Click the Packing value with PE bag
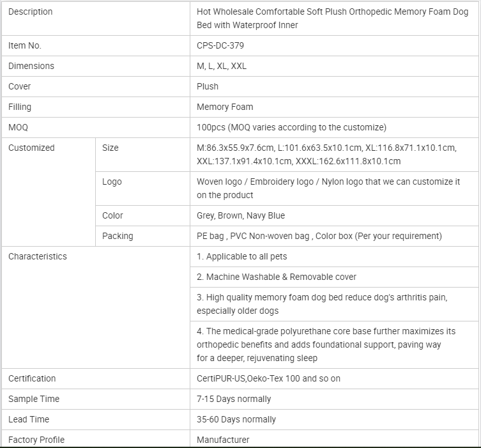The width and height of the screenshot is (481, 448). click(319, 236)
